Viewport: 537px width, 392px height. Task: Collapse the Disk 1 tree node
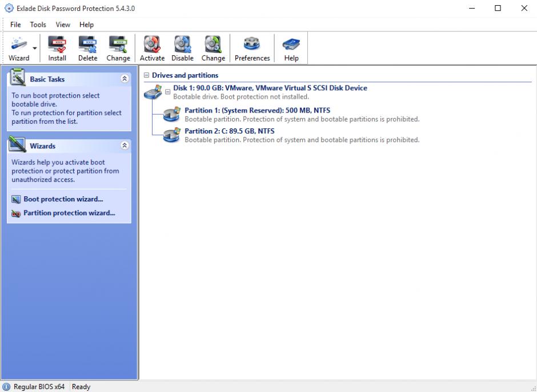pos(168,91)
